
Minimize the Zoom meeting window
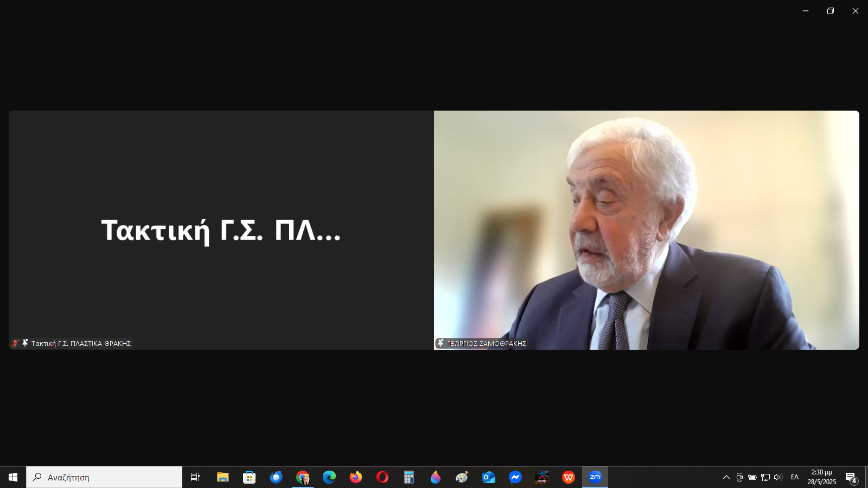[x=806, y=11]
